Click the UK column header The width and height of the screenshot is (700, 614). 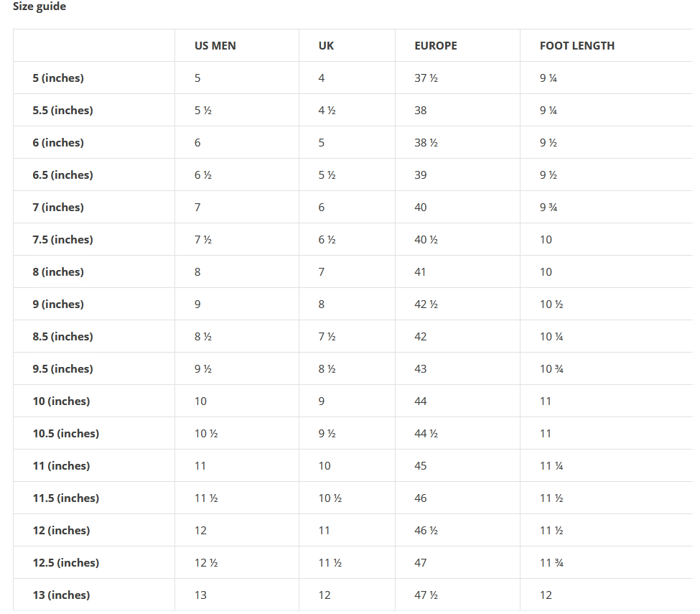coord(326,46)
